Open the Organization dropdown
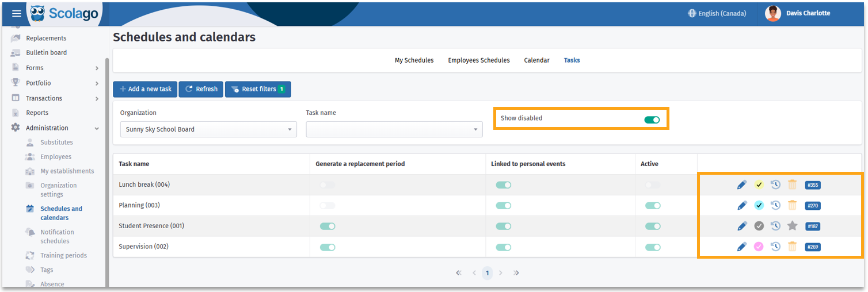 pyautogui.click(x=208, y=129)
